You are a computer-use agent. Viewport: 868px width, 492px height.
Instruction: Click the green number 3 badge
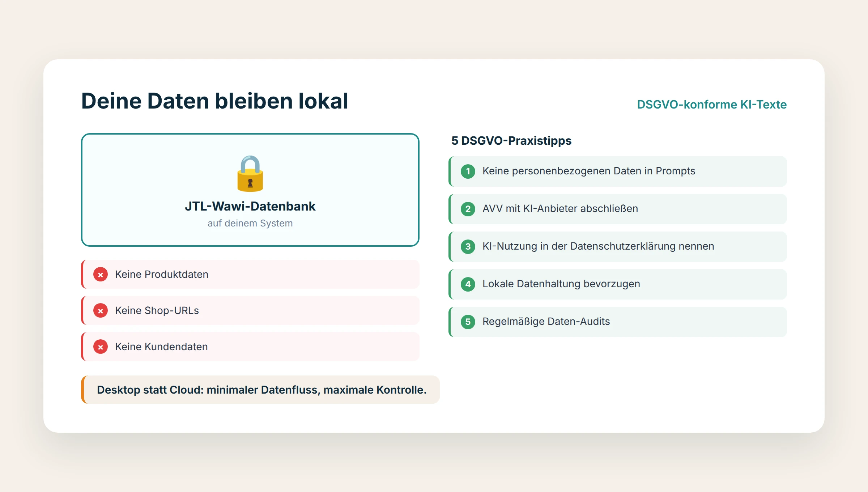[468, 246]
